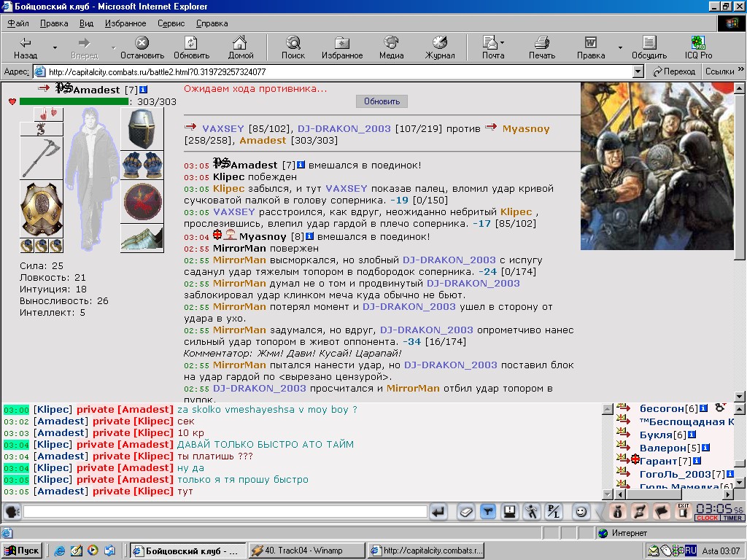This screenshot has width=747, height=560.
Task: Open ICQ Pro from browser toolbar
Action: click(698, 47)
